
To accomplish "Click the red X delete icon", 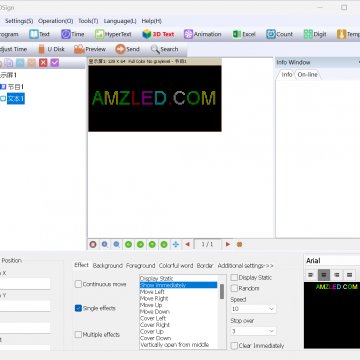I will tap(43, 63).
